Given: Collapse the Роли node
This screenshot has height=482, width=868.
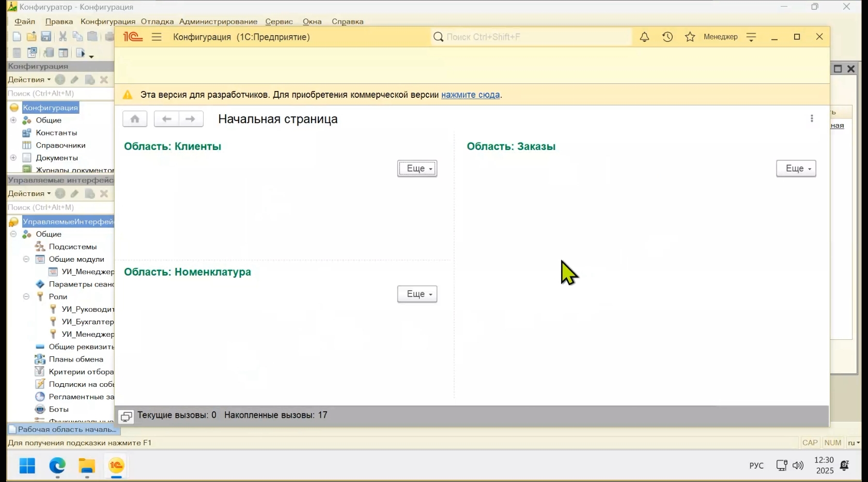Looking at the screenshot, I should coord(26,297).
